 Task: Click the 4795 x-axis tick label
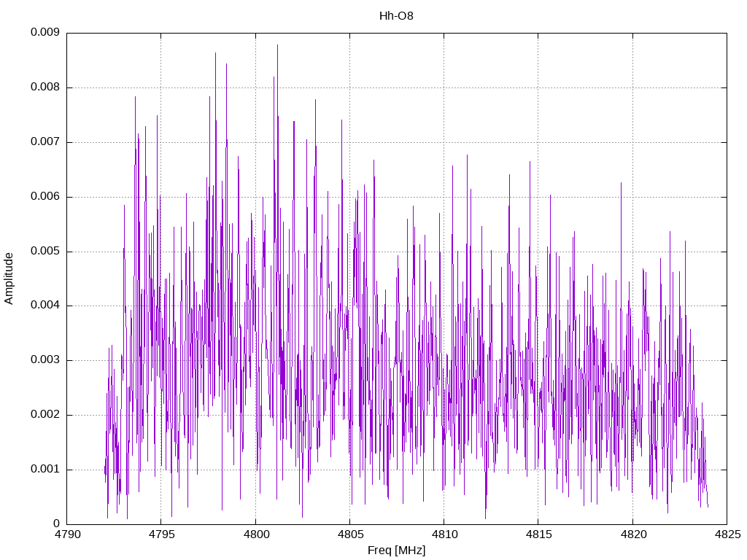[x=161, y=534]
